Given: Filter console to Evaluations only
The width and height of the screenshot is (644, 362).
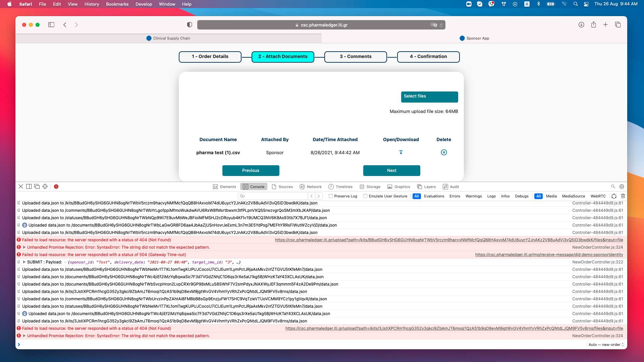Looking at the screenshot, I should pos(434,196).
